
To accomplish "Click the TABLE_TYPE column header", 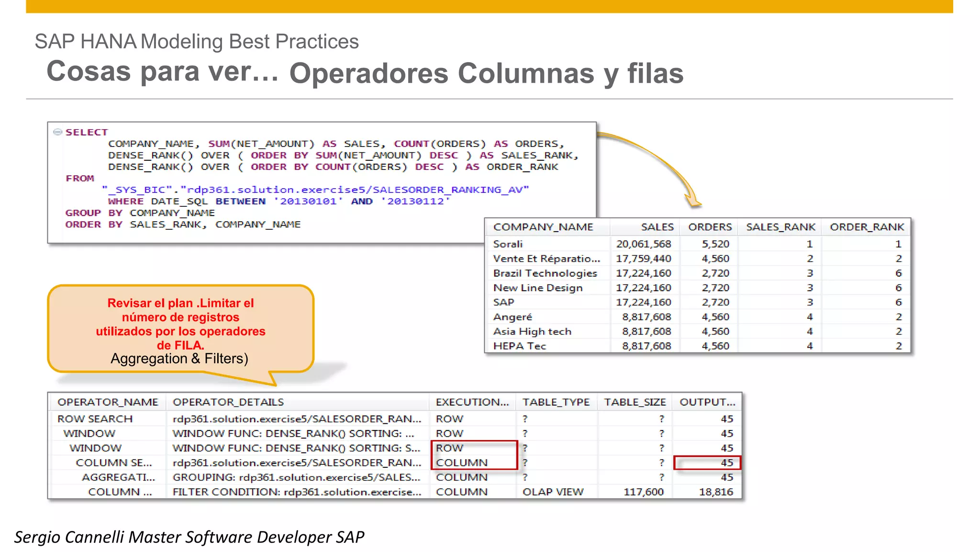I will click(x=556, y=402).
